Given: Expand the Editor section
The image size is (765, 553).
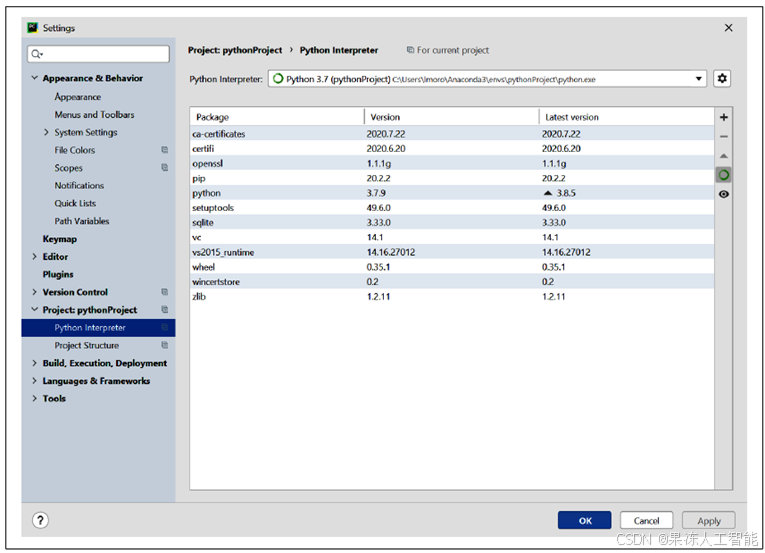Looking at the screenshot, I should pos(35,256).
